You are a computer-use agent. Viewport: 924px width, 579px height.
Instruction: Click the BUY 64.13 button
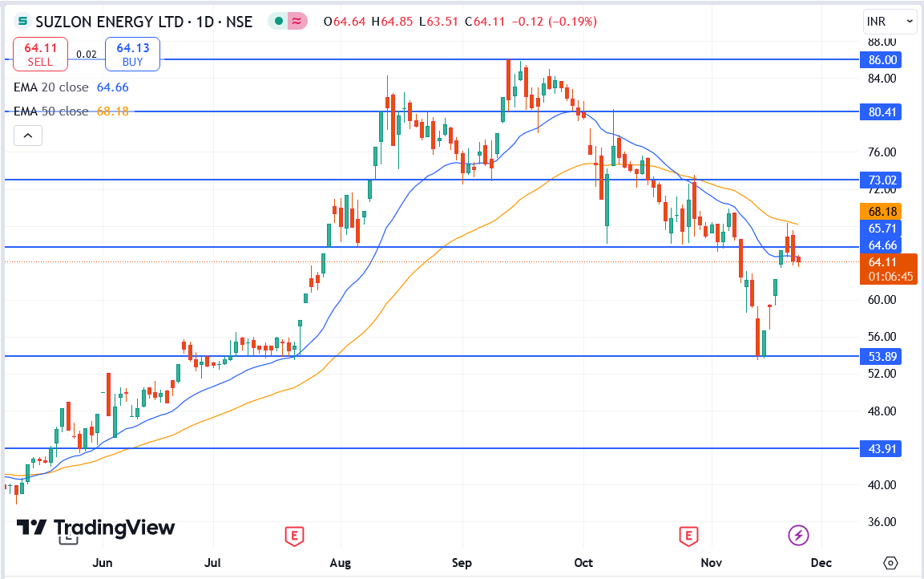131,54
